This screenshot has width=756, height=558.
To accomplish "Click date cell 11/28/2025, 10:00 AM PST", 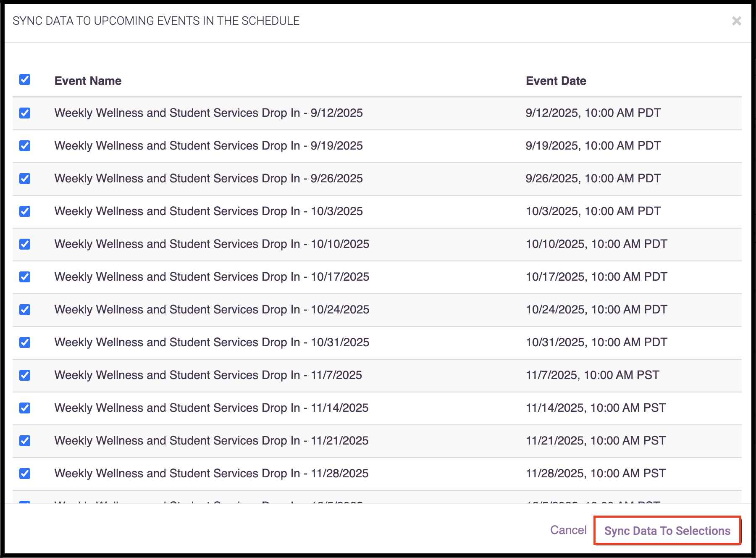I will [x=596, y=474].
